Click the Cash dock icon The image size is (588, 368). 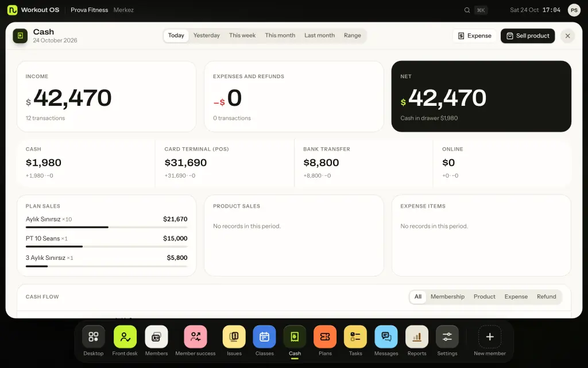pyautogui.click(x=295, y=337)
